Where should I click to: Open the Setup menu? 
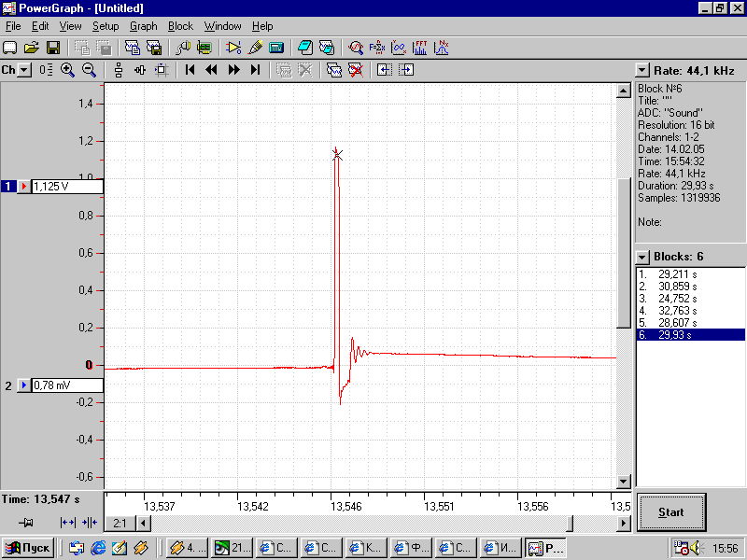[x=106, y=26]
